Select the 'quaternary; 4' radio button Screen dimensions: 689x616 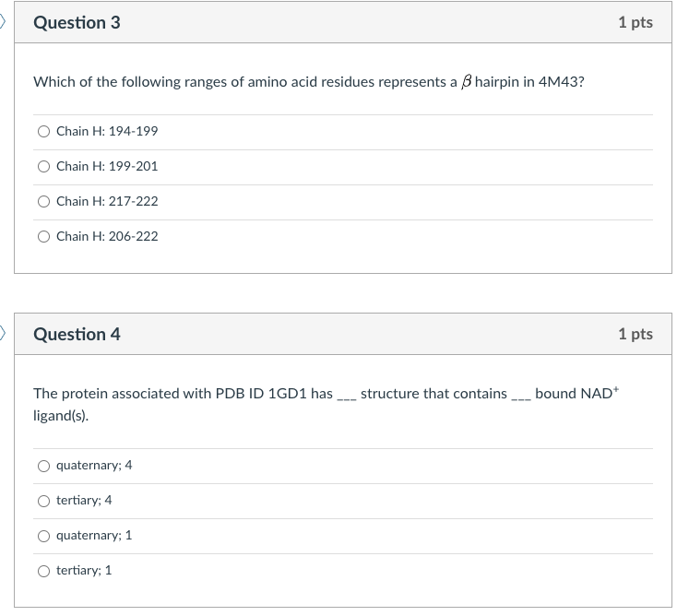pyautogui.click(x=43, y=466)
